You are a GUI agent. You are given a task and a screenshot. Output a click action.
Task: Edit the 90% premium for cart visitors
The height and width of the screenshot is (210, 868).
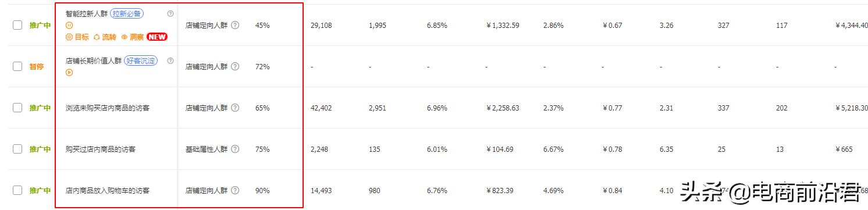click(262, 190)
